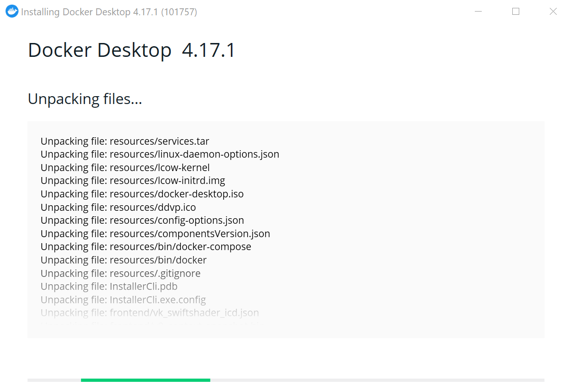The image size is (572, 392).
Task: Select the lcow-initrd.img log line
Action: coord(133,180)
